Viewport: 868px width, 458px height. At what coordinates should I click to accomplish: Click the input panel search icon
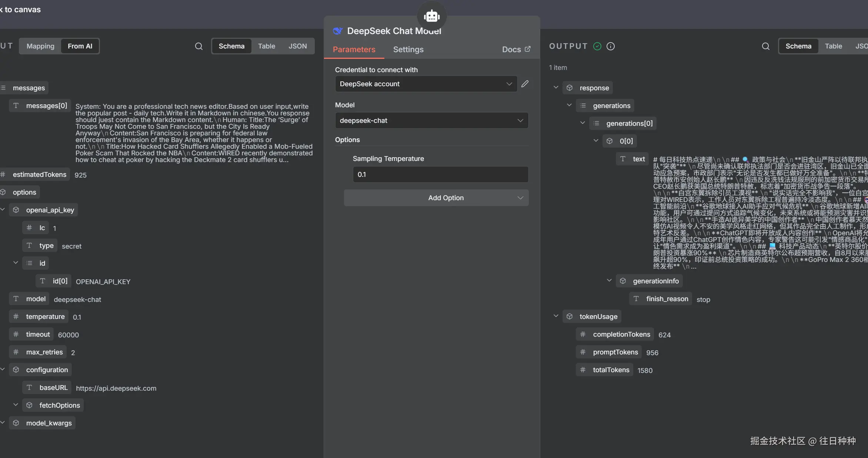[x=199, y=46]
